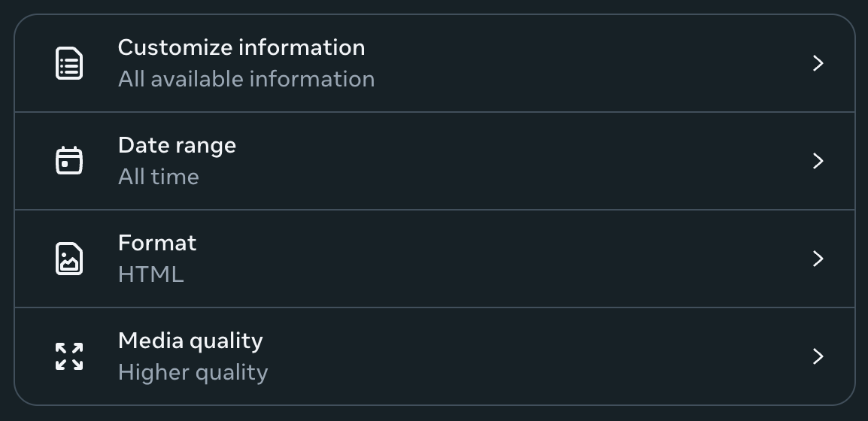Click the list document icon beside Customize information
868x421 pixels.
pyautogui.click(x=69, y=63)
